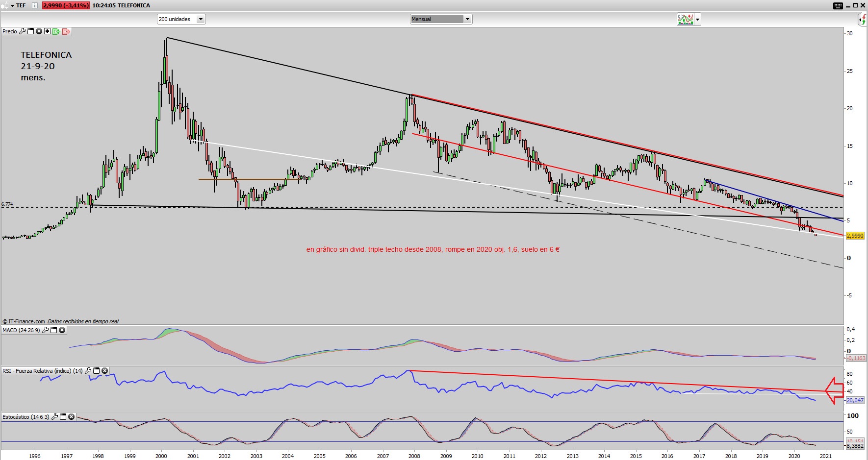Maximize the chart window
Screen dimensions: 868x460
click(855, 5)
